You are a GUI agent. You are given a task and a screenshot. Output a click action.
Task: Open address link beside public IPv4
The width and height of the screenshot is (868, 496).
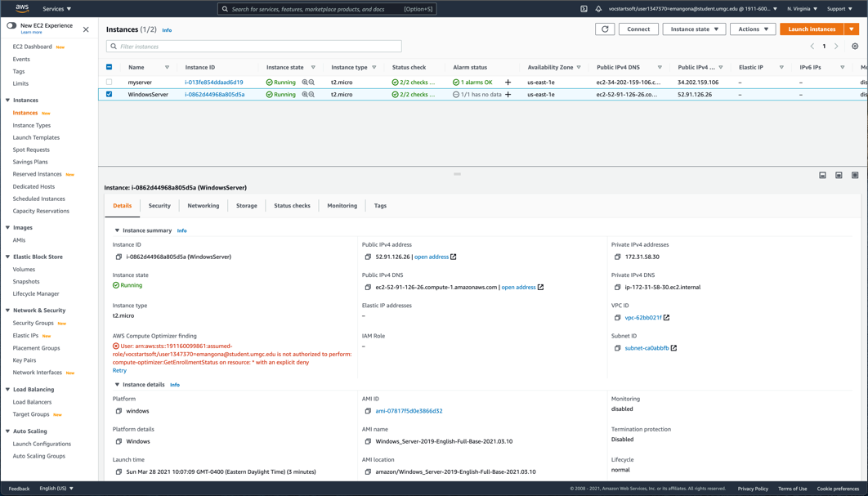point(432,257)
